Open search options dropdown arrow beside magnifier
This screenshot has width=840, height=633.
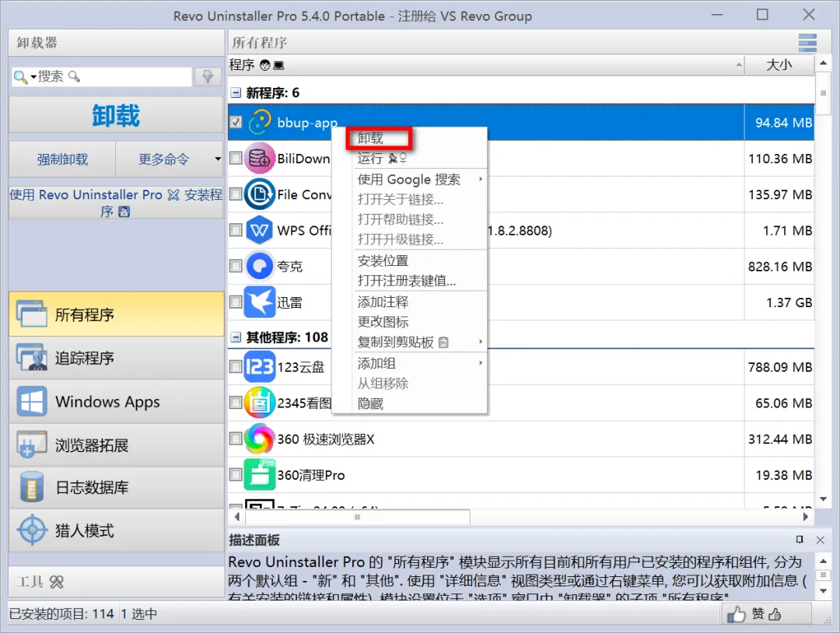coord(33,76)
